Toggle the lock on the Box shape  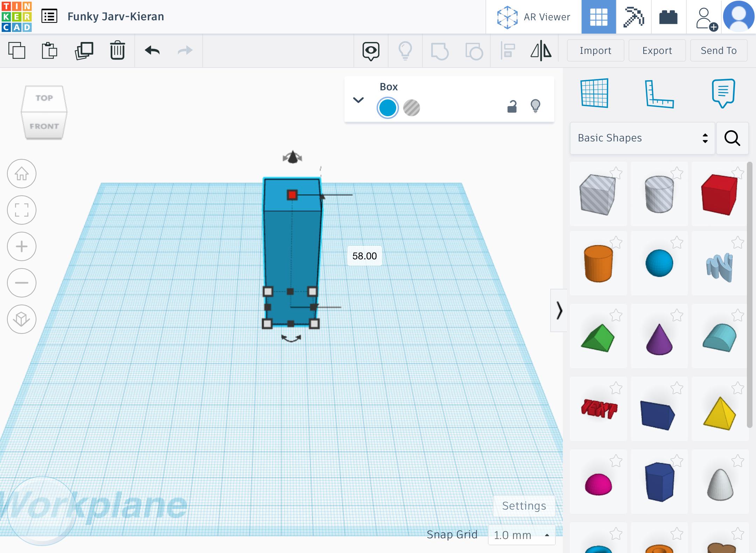coord(512,106)
